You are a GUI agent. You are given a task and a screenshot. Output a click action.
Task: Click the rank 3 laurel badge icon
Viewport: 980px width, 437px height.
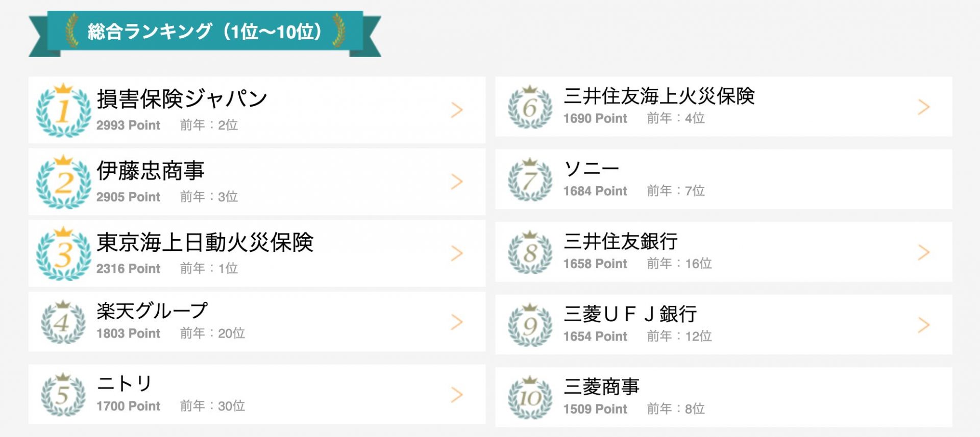(63, 253)
